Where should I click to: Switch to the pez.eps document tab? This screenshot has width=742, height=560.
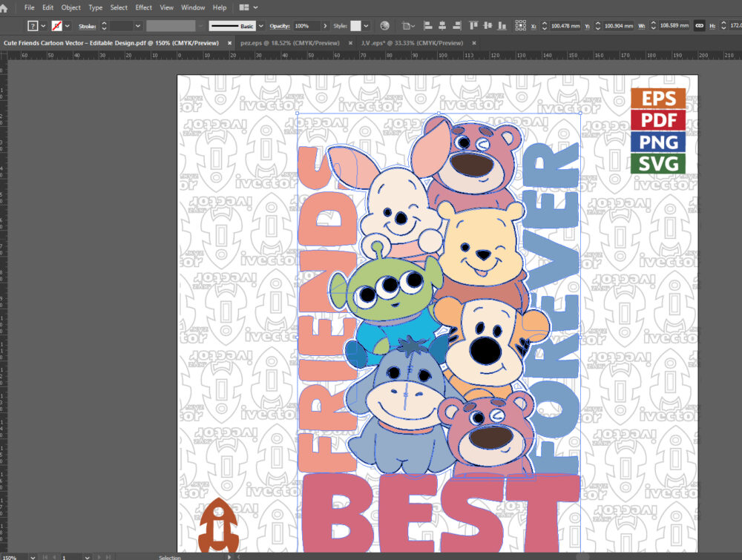(x=289, y=43)
